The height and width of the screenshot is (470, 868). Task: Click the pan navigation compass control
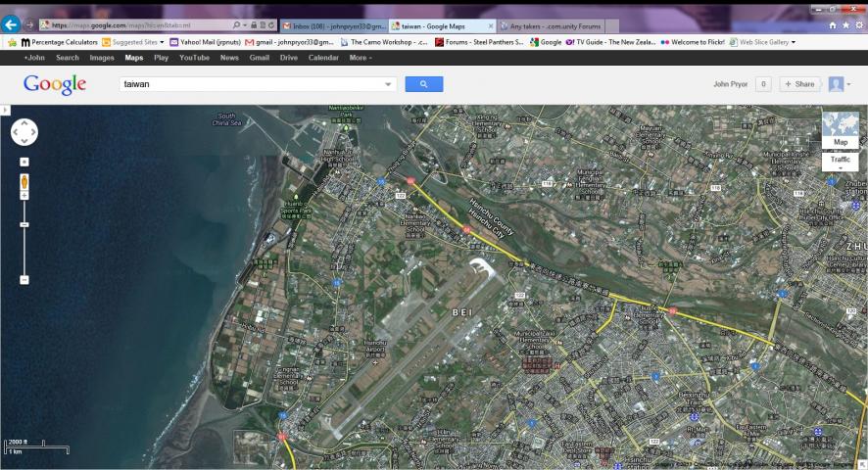click(x=24, y=132)
